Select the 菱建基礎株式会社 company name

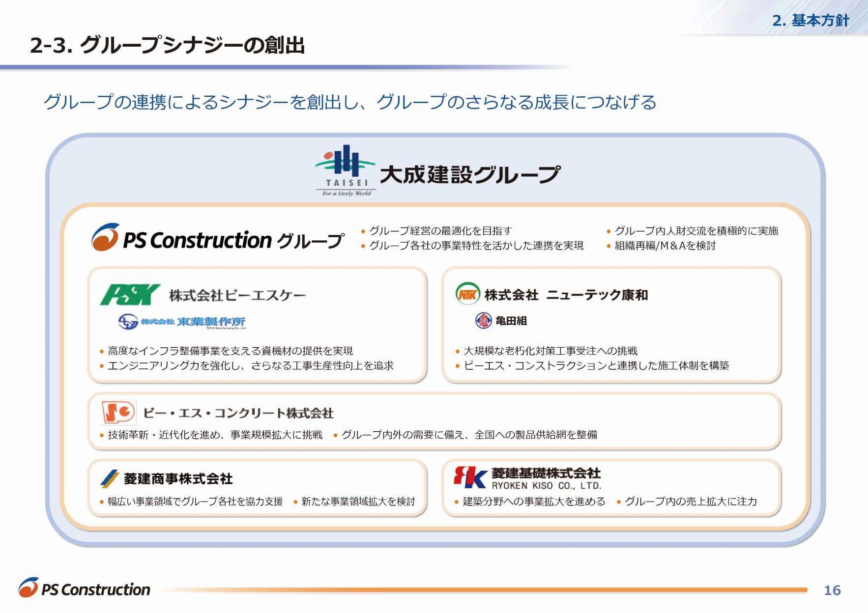(546, 473)
